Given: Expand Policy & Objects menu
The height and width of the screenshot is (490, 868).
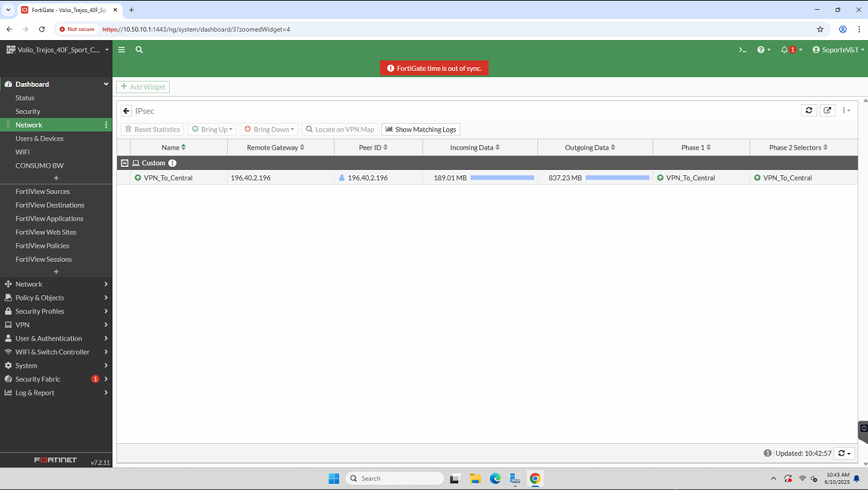Looking at the screenshot, I should click(56, 298).
